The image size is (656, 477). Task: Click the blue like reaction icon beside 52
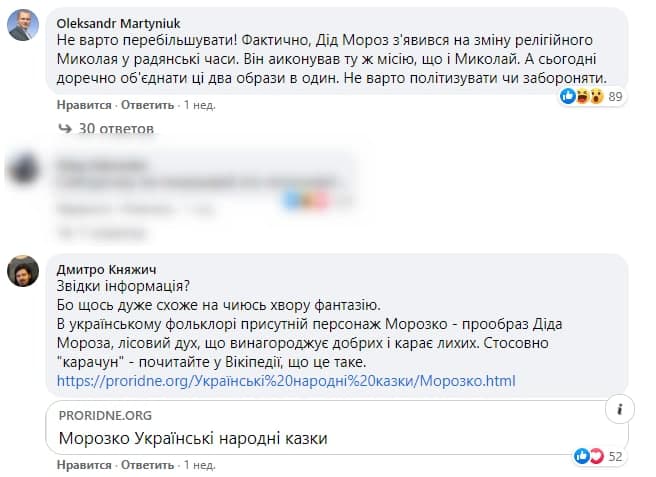582,456
